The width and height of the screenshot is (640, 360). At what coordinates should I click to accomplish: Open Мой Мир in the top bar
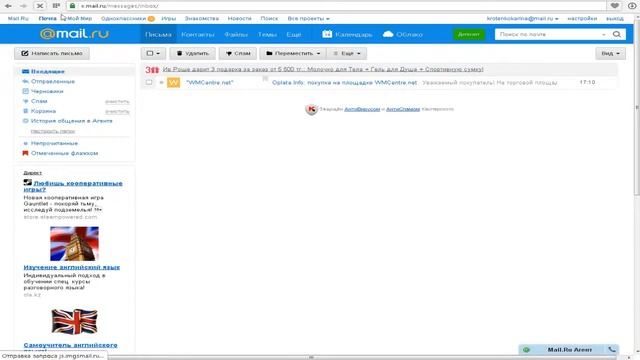(79, 18)
